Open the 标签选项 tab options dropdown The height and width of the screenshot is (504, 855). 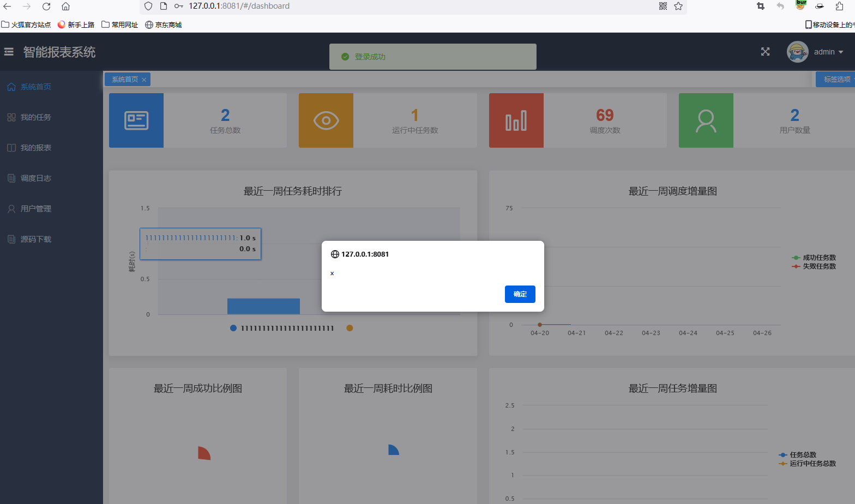(836, 80)
